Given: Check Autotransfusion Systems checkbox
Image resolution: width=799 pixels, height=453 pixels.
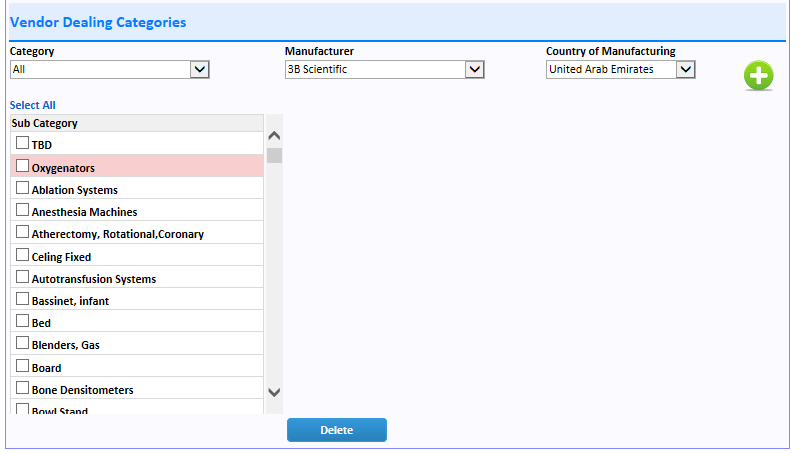Looking at the screenshot, I should tap(22, 277).
